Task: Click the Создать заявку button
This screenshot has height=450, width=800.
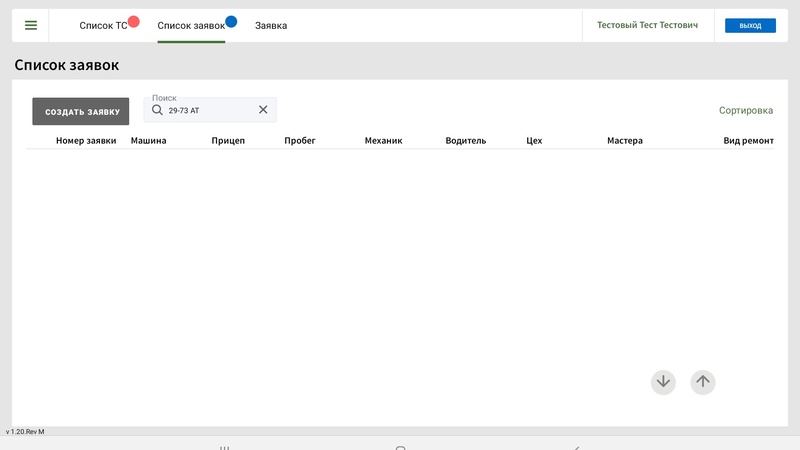Action: click(81, 112)
